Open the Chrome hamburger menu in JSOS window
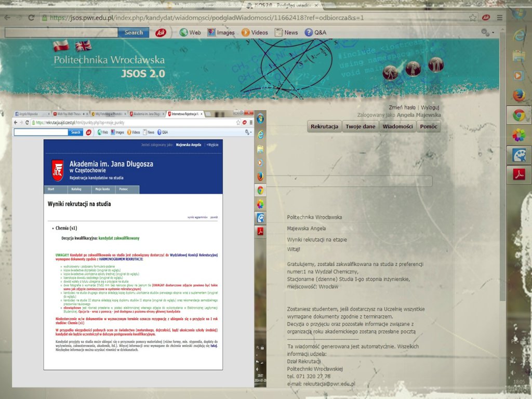 coord(500,18)
